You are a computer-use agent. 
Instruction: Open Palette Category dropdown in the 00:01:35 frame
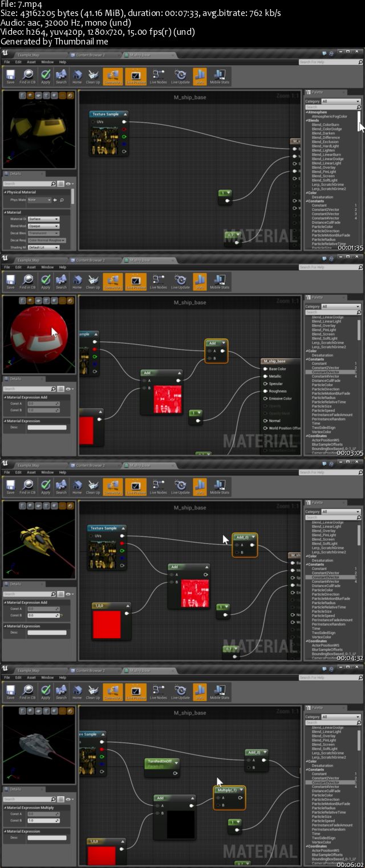[x=341, y=101]
